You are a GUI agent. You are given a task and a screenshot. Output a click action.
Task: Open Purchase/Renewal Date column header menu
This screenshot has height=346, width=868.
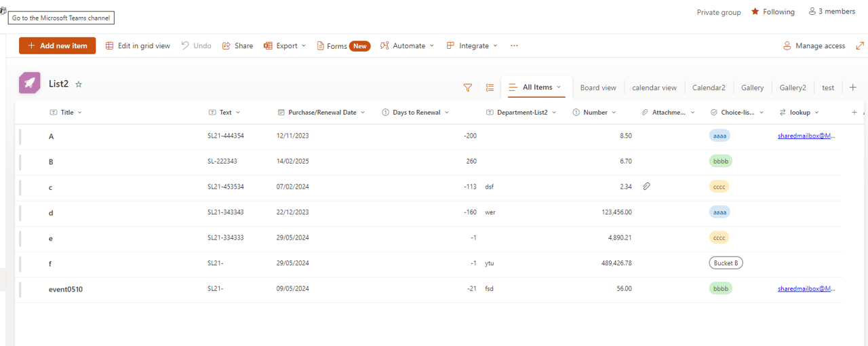321,113
